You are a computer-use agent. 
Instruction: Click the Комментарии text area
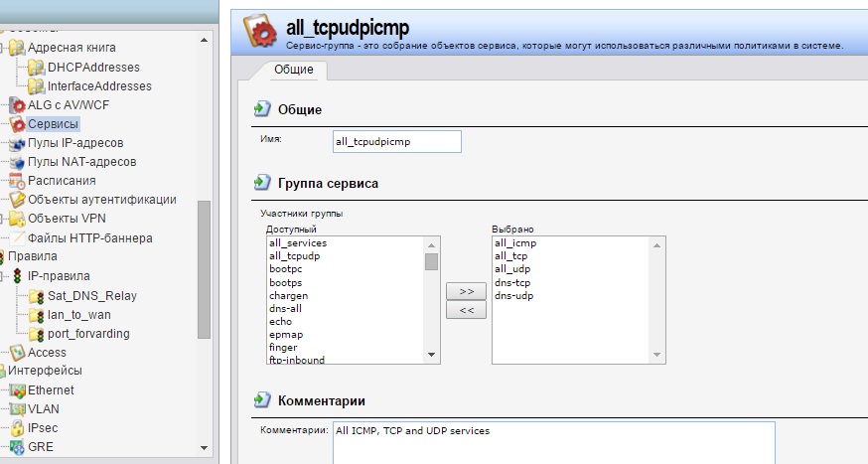coord(553,443)
